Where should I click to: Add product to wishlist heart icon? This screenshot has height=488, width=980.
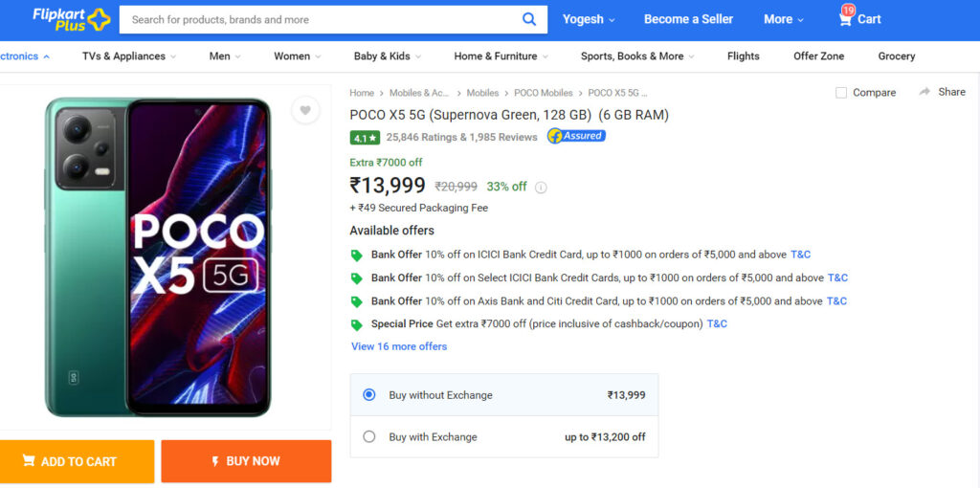(x=305, y=111)
